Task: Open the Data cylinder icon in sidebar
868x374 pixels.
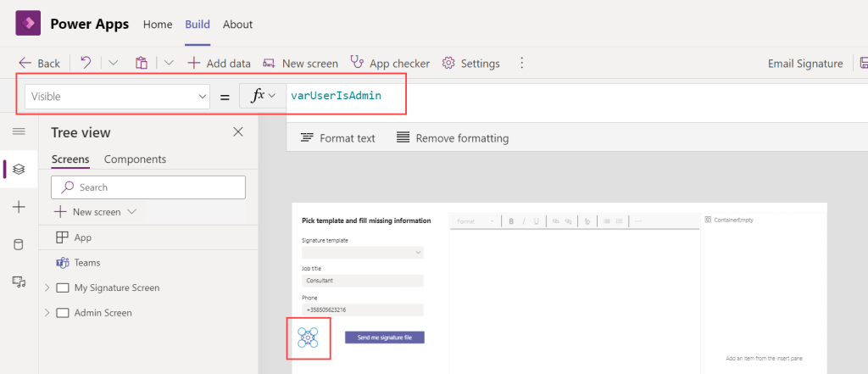Action: (x=19, y=244)
